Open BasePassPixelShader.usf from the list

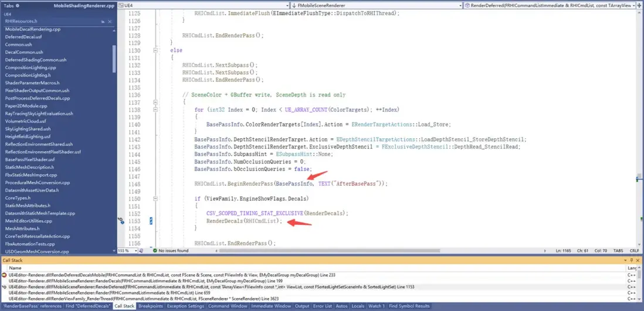(x=30, y=159)
